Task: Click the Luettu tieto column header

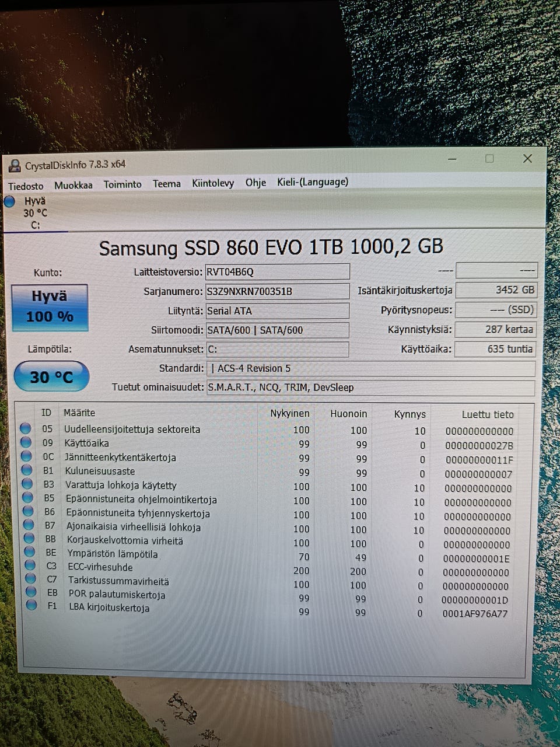Action: tap(488, 414)
